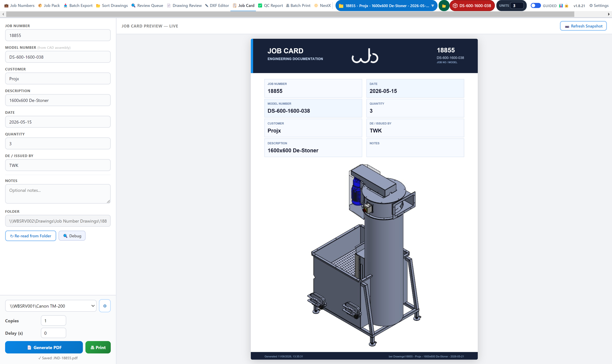Go to the Batch Export tab
The height and width of the screenshot is (364, 612).
click(78, 5)
